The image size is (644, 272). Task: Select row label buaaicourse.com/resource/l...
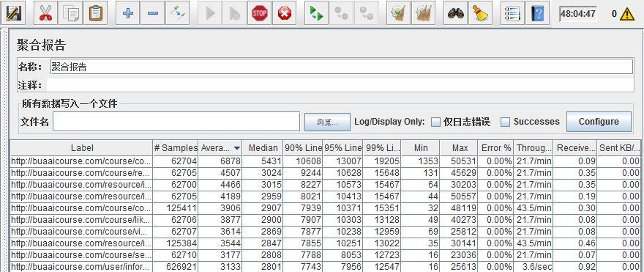point(81,196)
